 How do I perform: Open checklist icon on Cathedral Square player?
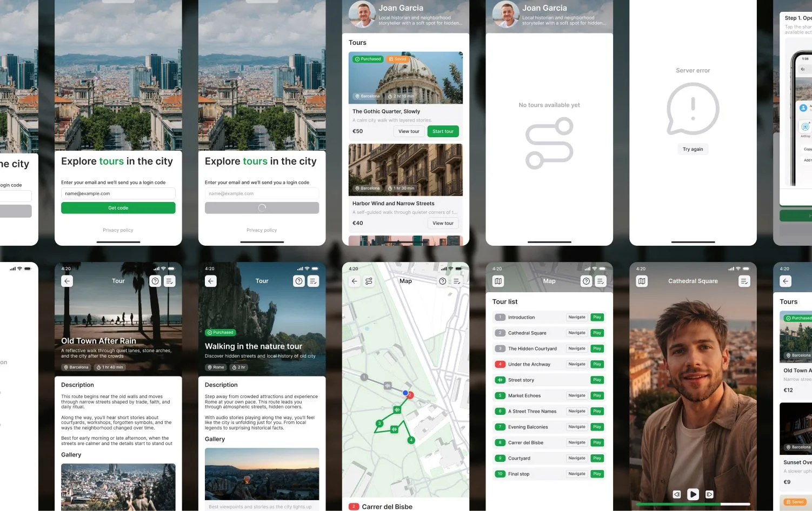coord(744,281)
